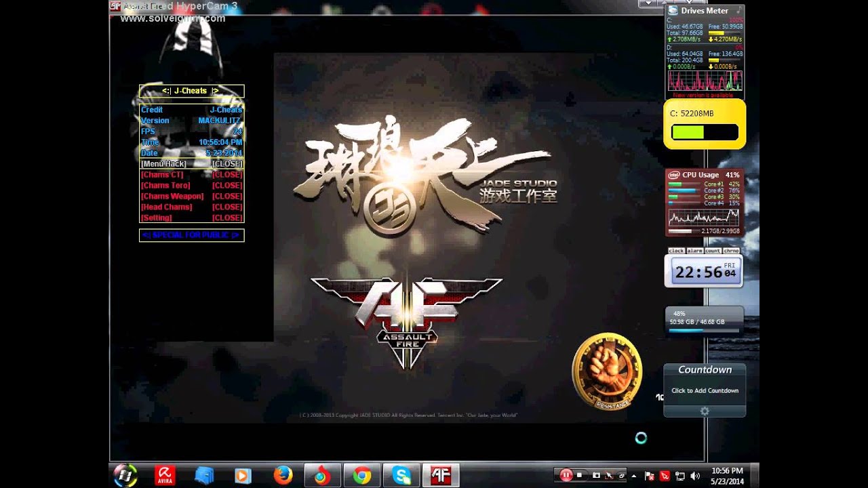Select the Assault Fire AF taskbar icon
Image resolution: width=868 pixels, height=488 pixels.
tap(439, 475)
